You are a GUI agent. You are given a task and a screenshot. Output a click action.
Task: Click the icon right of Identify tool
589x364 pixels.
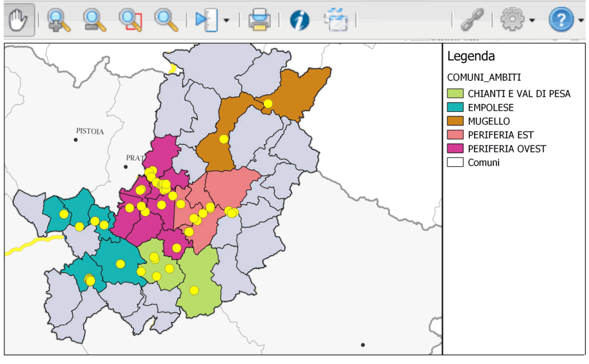336,21
